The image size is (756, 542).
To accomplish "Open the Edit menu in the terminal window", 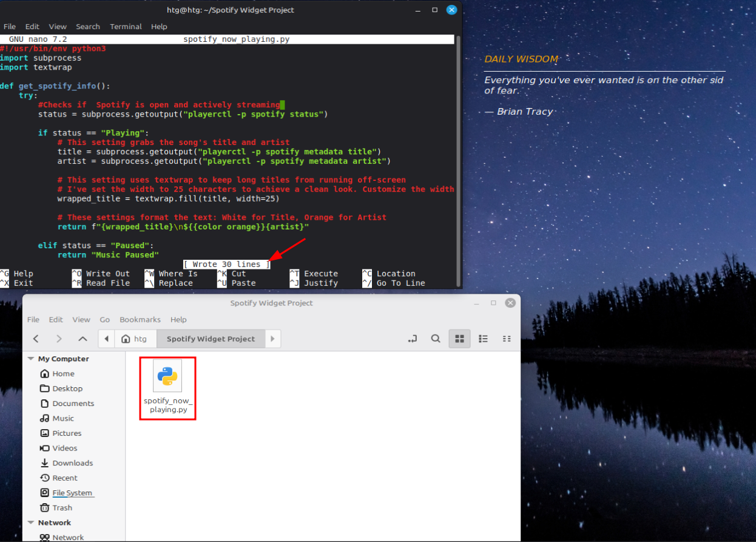I will click(32, 27).
